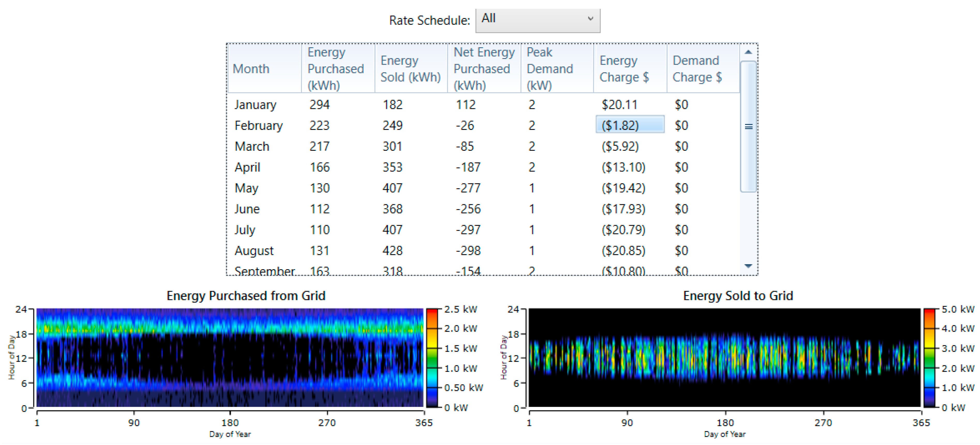Select the January row month cell
This screenshot has height=445, width=980.
coord(255,105)
